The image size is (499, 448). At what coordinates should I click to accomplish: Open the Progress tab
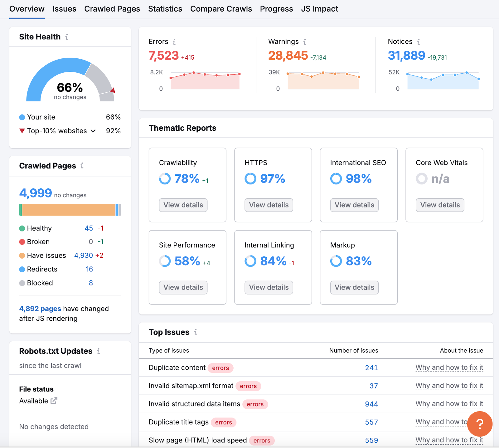pos(276,9)
